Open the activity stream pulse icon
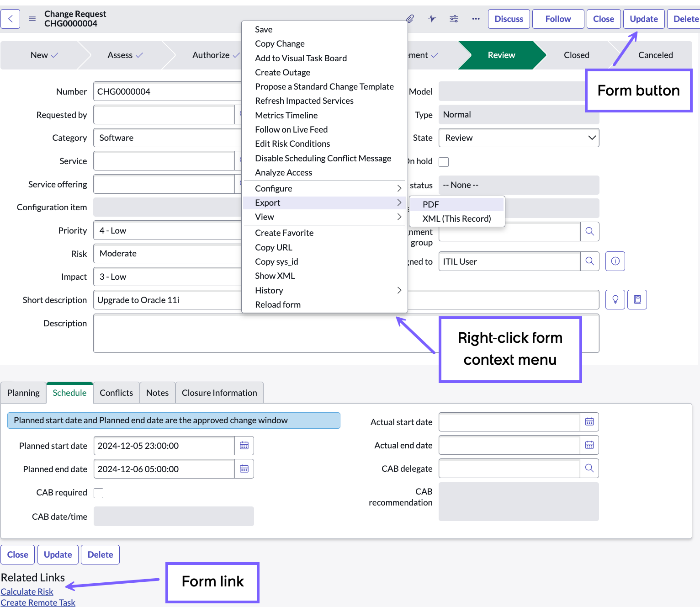Viewport: 700px width, 607px height. click(x=432, y=19)
